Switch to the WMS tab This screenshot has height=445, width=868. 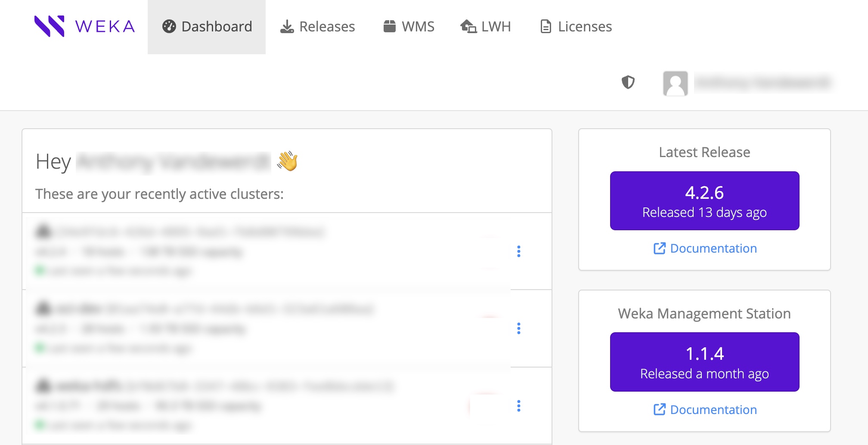(x=409, y=27)
